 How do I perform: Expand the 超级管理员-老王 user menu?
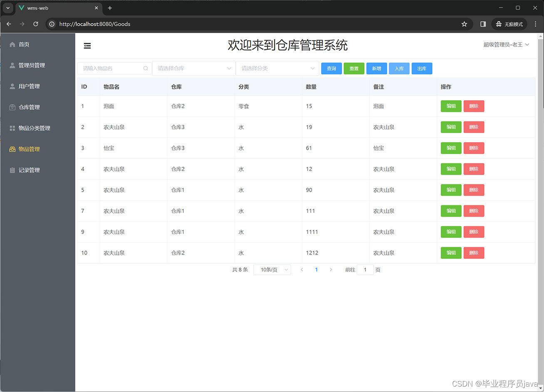pos(506,44)
